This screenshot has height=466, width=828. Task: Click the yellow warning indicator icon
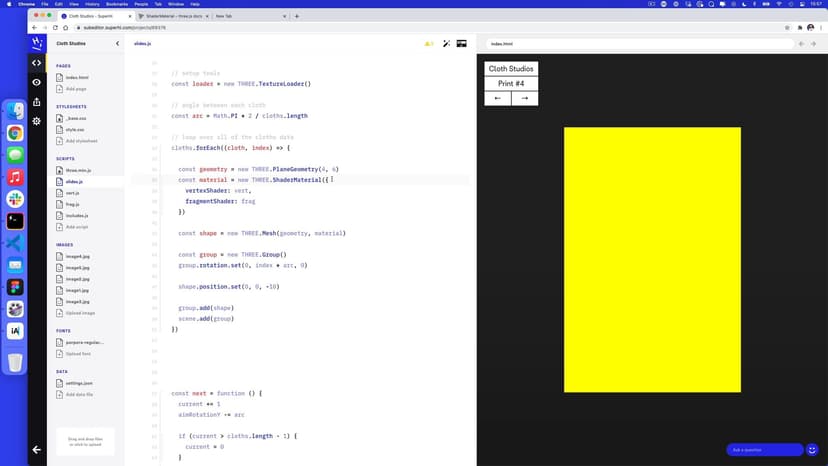pos(428,44)
